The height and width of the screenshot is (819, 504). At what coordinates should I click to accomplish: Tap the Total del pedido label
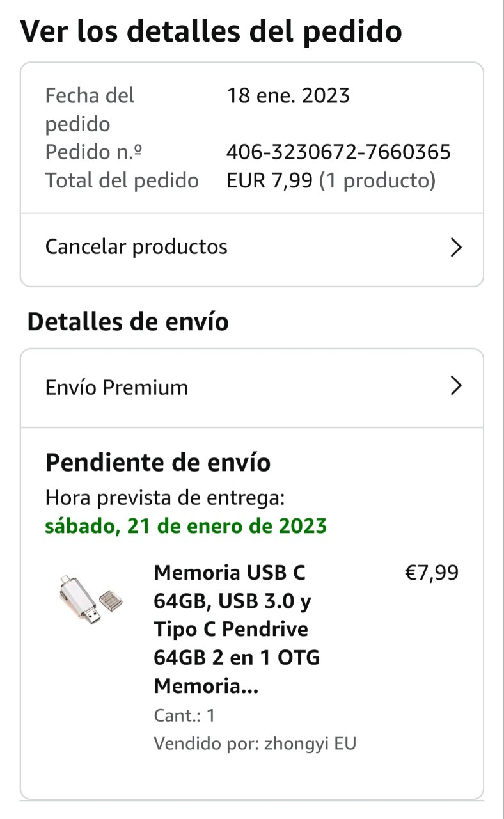pyautogui.click(x=122, y=180)
